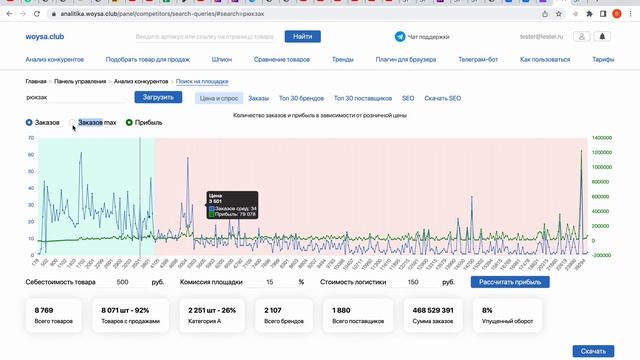Click the Сумма заказов card
640x360 pixels.
pyautogui.click(x=433, y=315)
